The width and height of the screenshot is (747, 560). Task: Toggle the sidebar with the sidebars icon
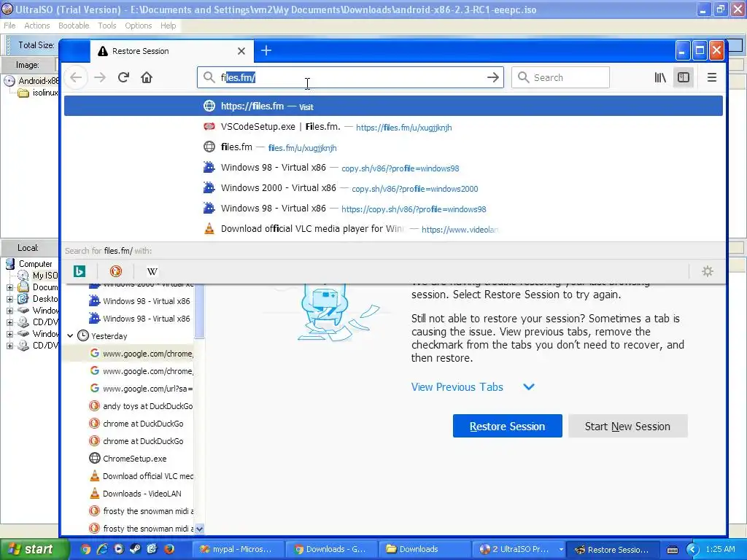click(x=684, y=77)
